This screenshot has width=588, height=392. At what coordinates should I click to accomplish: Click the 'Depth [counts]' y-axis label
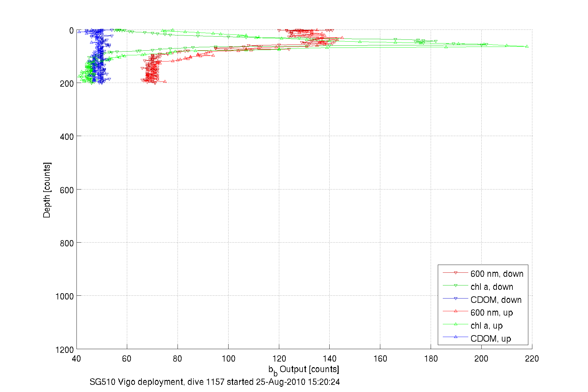47,190
